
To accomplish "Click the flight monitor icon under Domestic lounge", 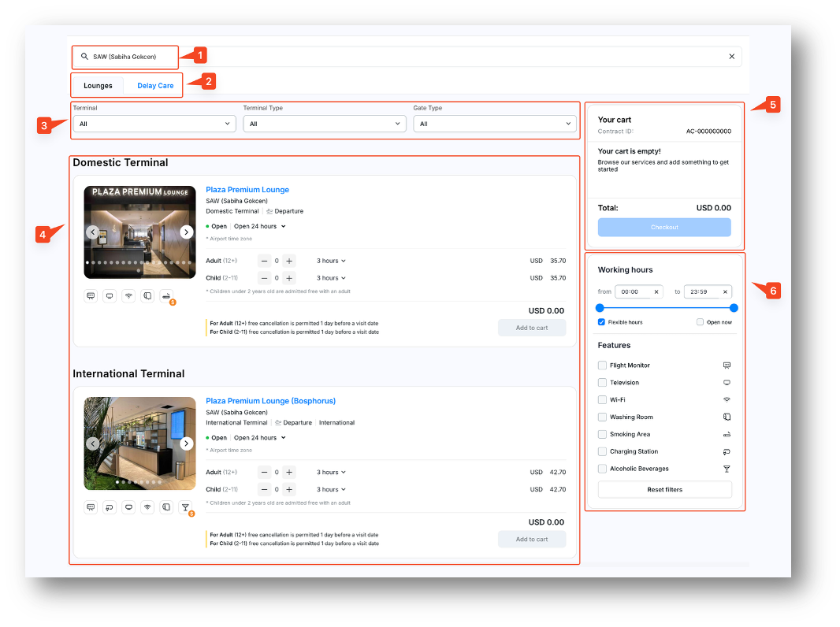I will pyautogui.click(x=91, y=296).
